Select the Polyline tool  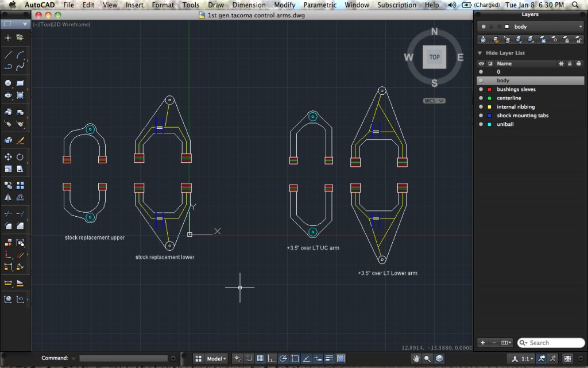click(8, 67)
